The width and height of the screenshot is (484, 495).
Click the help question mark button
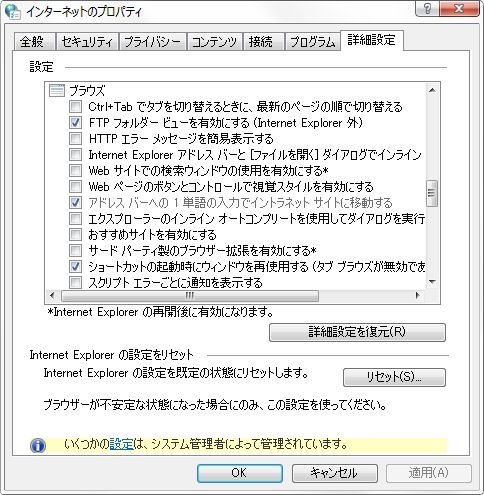(427, 9)
